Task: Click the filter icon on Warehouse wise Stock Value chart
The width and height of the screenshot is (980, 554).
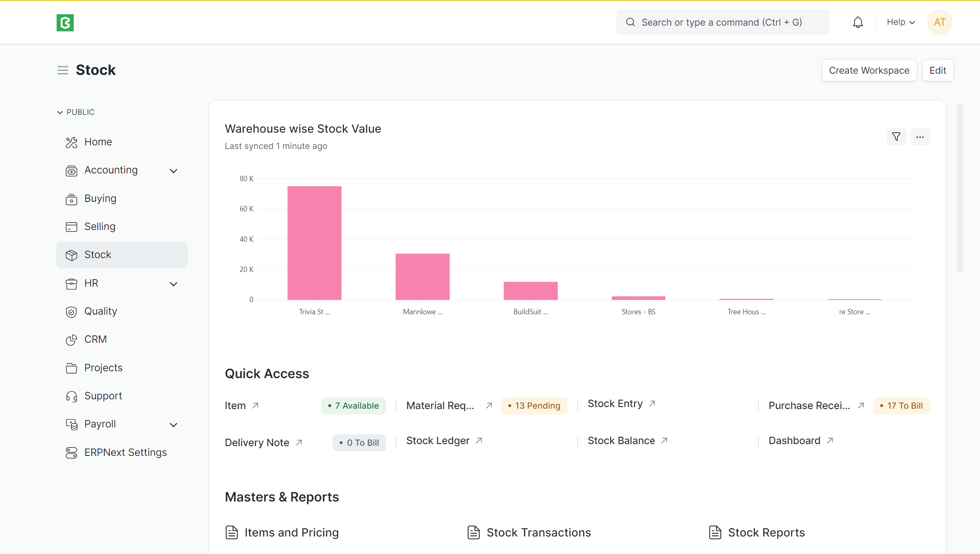Action: pos(896,137)
